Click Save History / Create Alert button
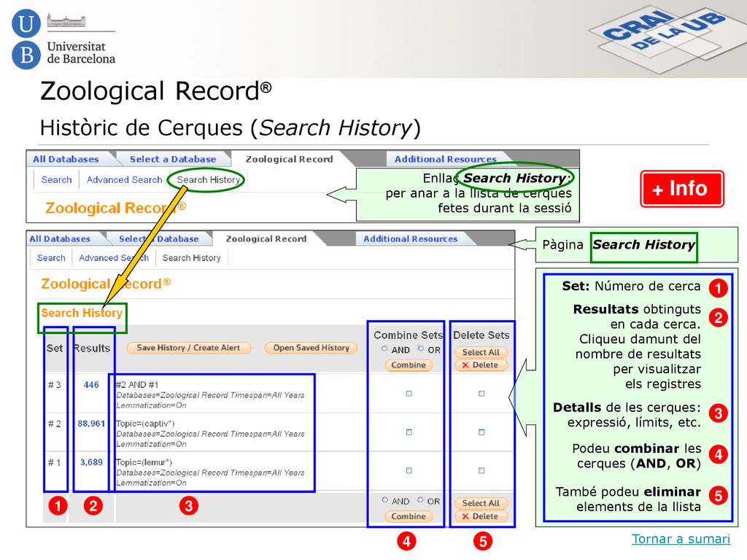This screenshot has width=747, height=560. coord(189,348)
